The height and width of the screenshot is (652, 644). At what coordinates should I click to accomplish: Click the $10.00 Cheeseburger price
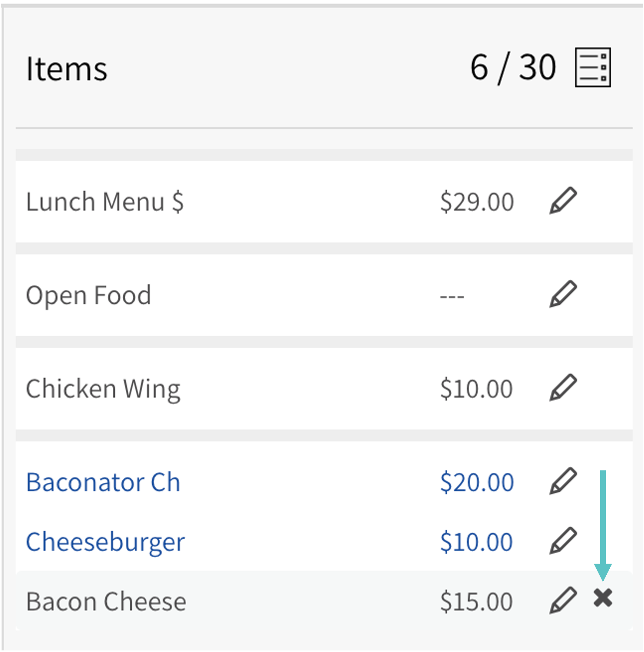pyautogui.click(x=476, y=542)
